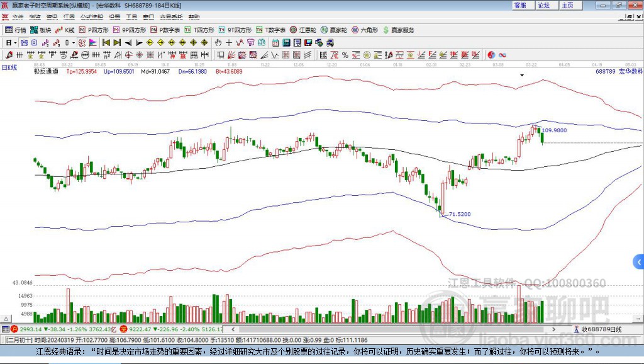Open the 工具 menu
Image resolution: width=644 pixels, height=364 pixels.
pos(131,17)
